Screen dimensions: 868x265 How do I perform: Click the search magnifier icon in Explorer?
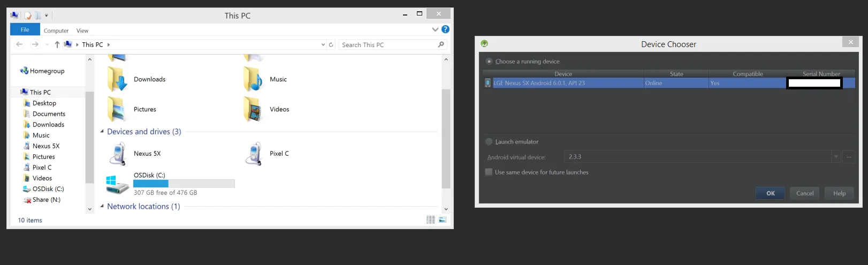[x=441, y=44]
